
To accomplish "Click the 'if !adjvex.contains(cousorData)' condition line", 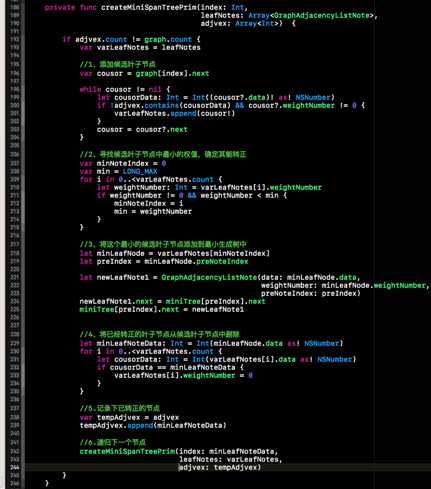I will pyautogui.click(x=231, y=105).
